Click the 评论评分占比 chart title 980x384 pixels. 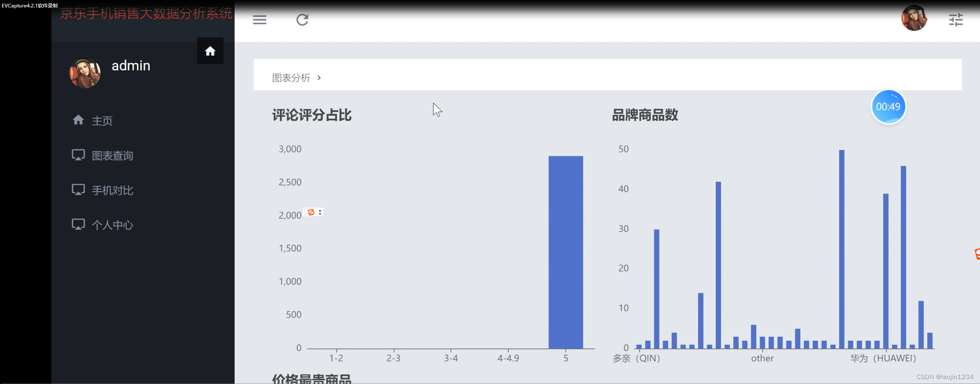312,115
